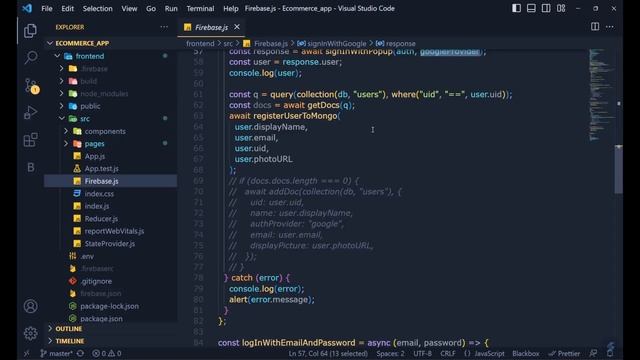The width and height of the screenshot is (640, 360).
Task: Open the Selection menu
Action: (x=98, y=9)
